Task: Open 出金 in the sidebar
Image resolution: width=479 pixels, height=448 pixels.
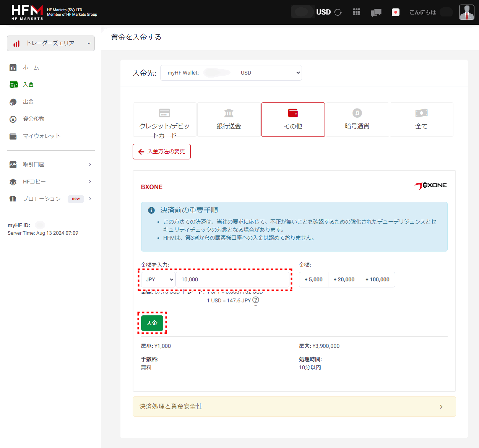Action: click(x=28, y=102)
